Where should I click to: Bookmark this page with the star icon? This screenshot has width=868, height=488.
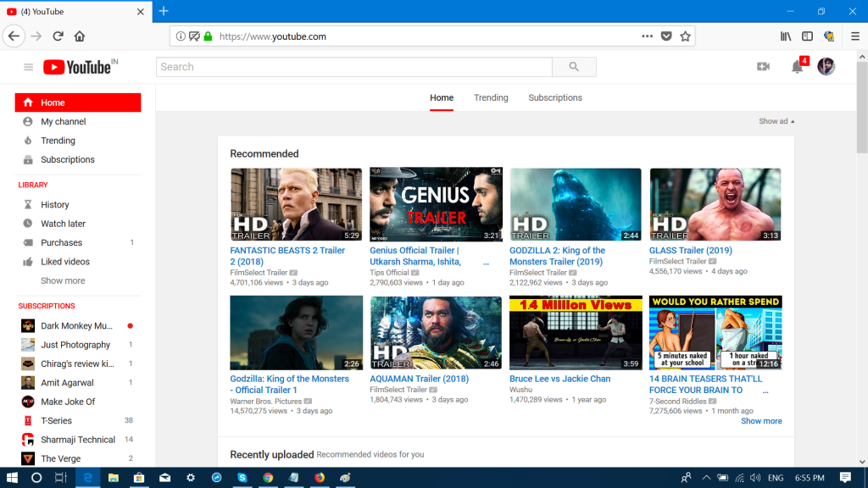click(685, 36)
